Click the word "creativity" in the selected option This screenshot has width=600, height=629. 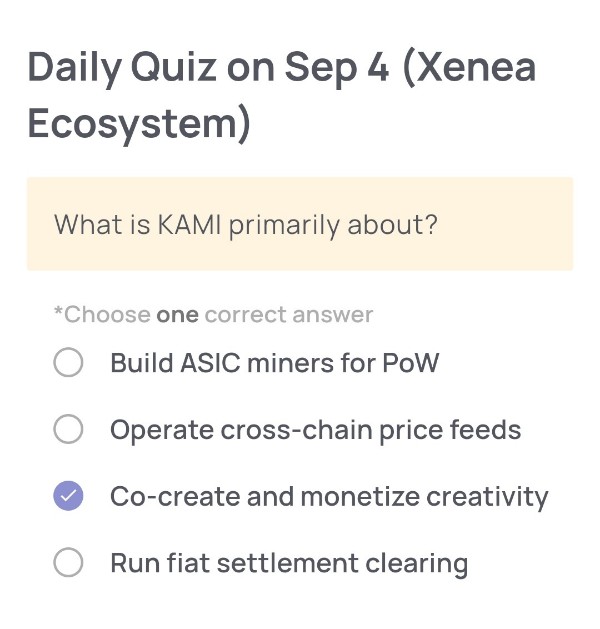(487, 498)
